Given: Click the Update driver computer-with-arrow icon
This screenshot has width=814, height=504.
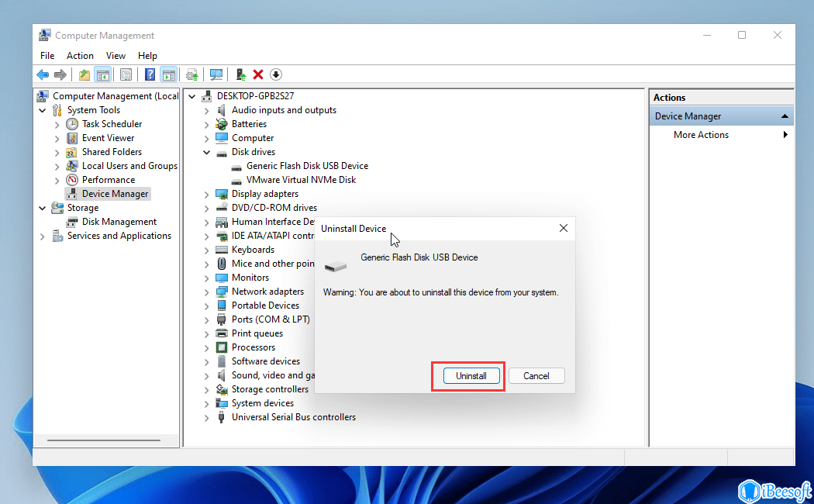Looking at the screenshot, I should tap(241, 74).
